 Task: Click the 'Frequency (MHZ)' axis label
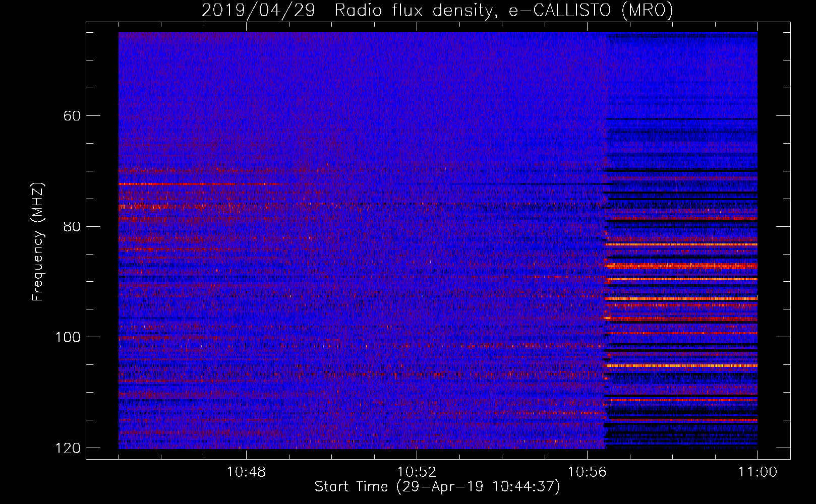click(38, 242)
